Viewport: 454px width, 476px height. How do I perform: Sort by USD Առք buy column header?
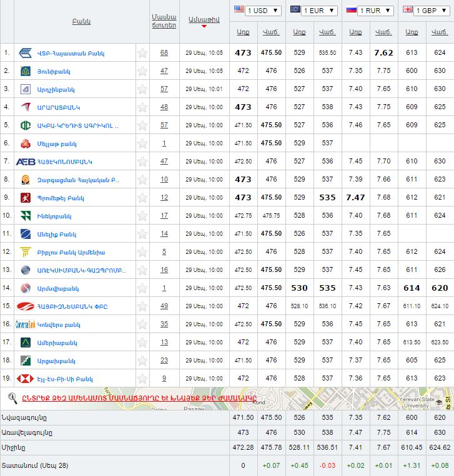pos(243,32)
